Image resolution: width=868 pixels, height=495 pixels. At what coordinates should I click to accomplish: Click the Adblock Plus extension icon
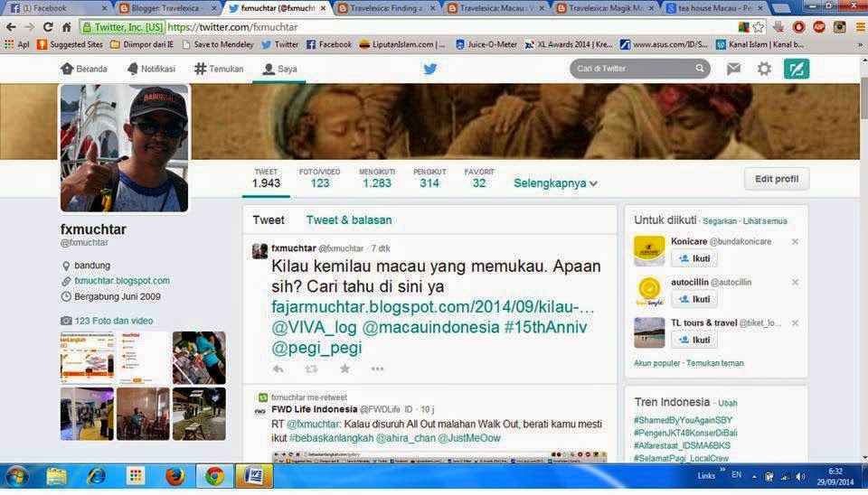[819, 26]
